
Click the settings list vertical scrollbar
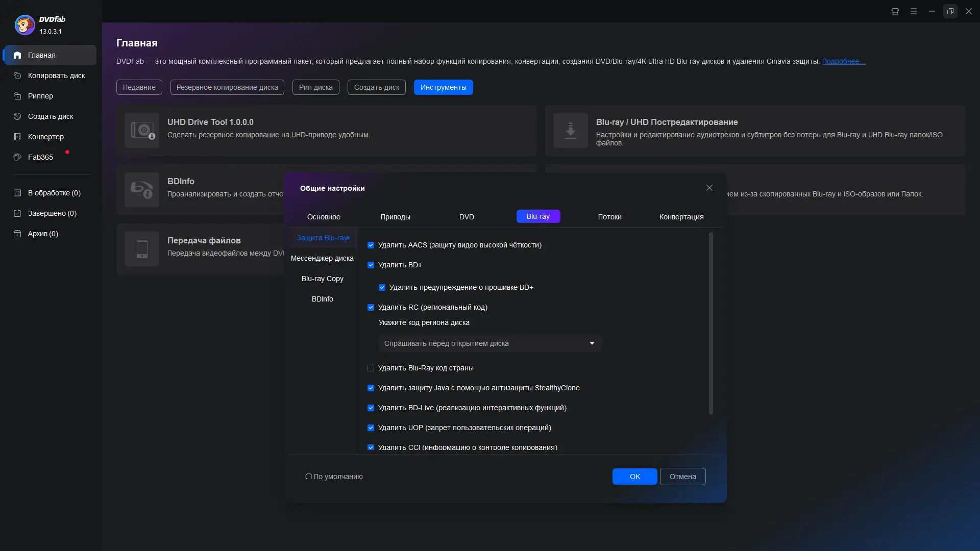point(710,323)
